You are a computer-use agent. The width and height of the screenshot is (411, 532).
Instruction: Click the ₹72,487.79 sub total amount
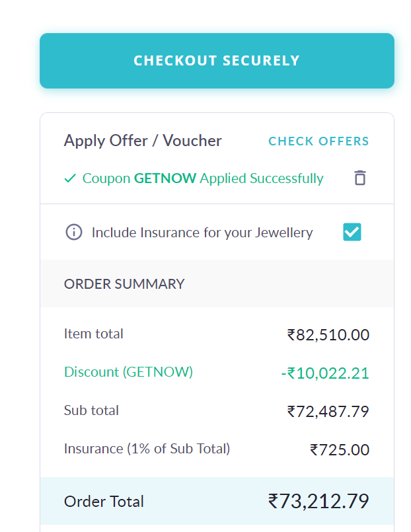(328, 412)
